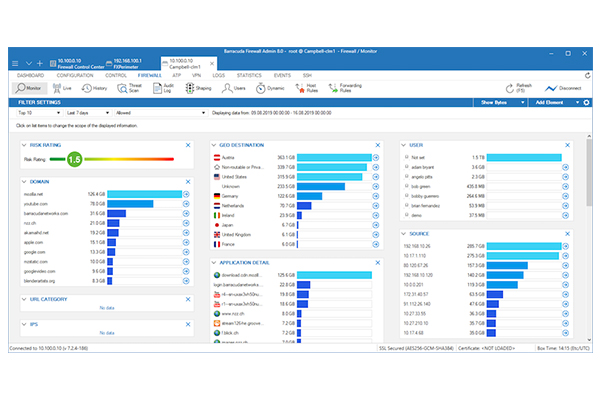The height and width of the screenshot is (400, 600).
Task: Click the Disconnect button
Action: coord(563,88)
